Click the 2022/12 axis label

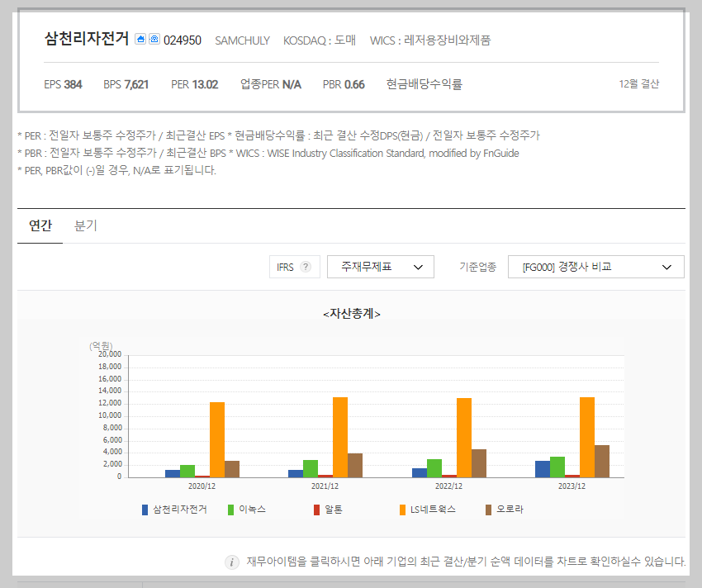(448, 486)
